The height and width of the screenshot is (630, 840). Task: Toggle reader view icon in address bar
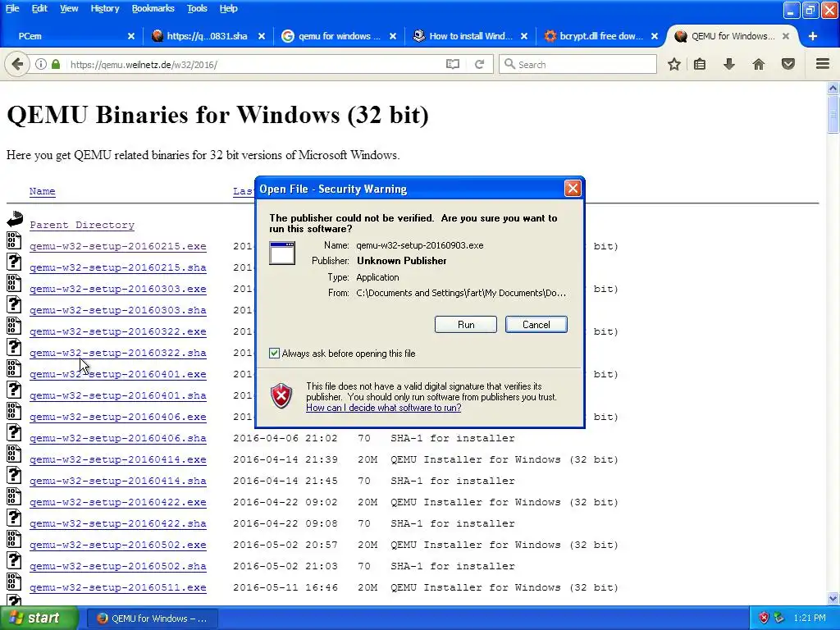coord(453,64)
